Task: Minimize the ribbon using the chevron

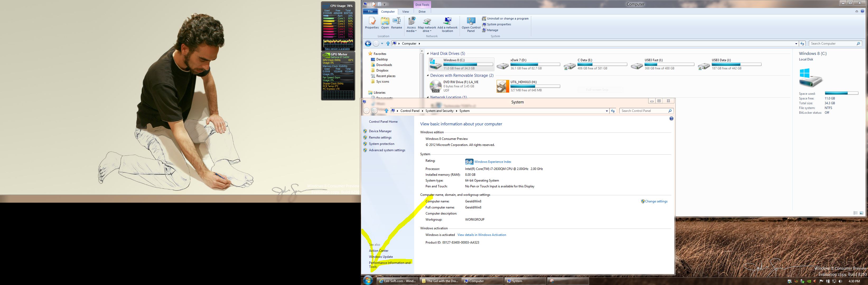Action: coord(857,11)
